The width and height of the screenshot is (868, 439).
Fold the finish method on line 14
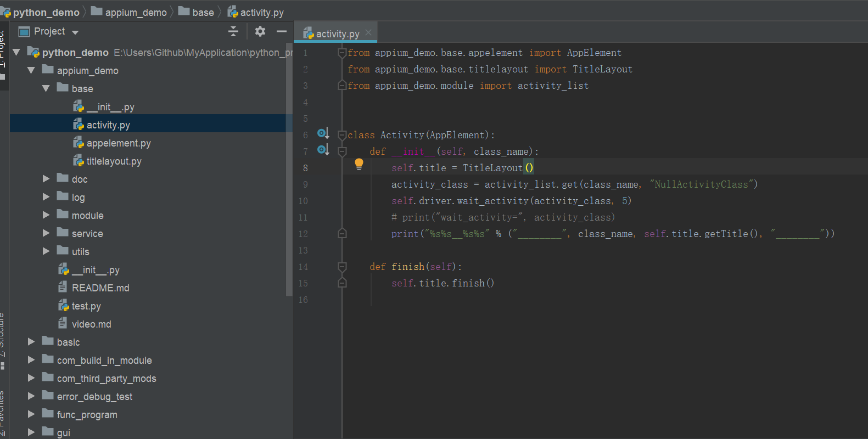(x=342, y=267)
